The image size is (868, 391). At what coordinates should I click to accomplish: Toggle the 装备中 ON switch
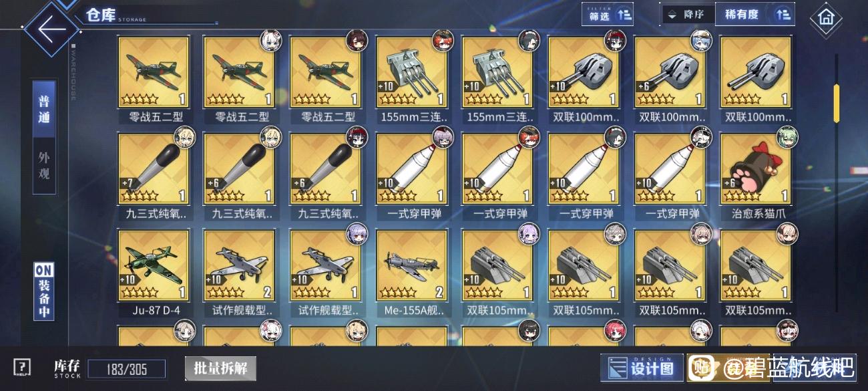coord(44,291)
